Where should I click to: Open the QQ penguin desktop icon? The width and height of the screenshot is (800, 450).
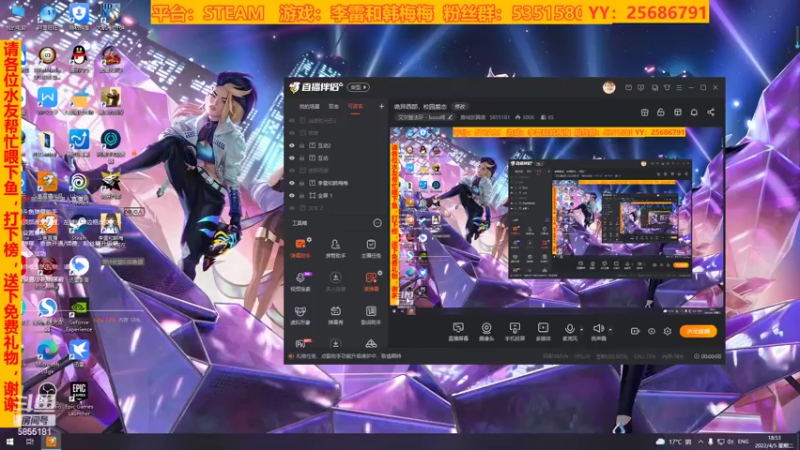pyautogui.click(x=79, y=59)
